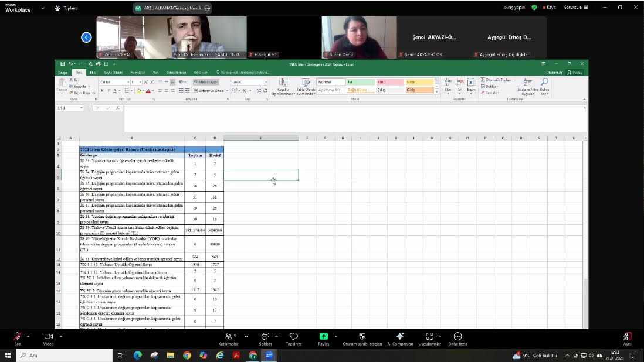This screenshot has height=362, width=644.
Task: Unmute microphone with the Ses button
Action: (17, 339)
